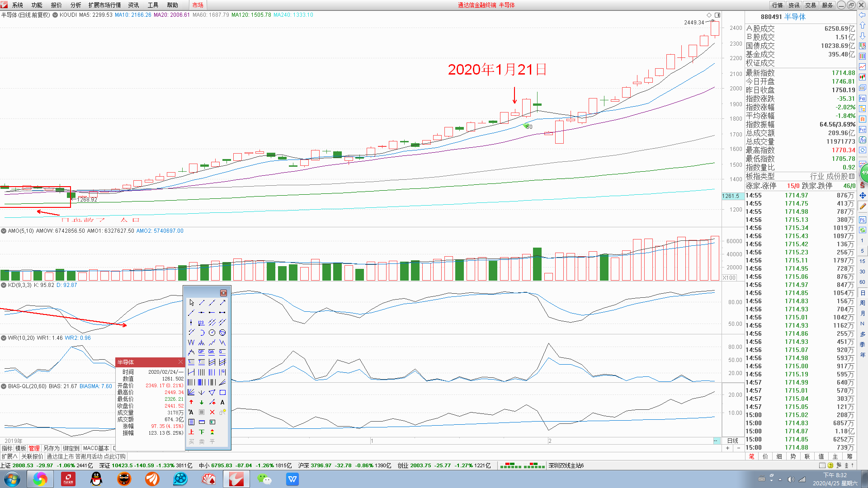The height and width of the screenshot is (488, 868).
Task: Click the back arrow in right sidebar
Action: tap(862, 15)
